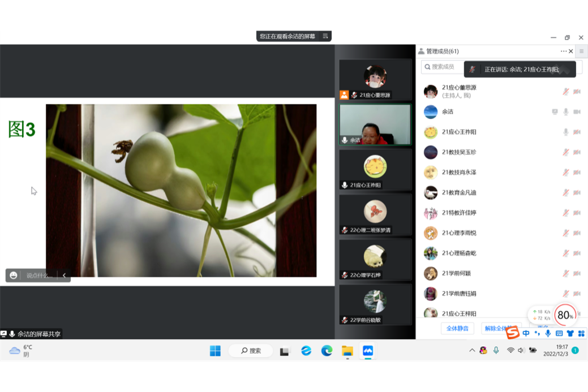The width and height of the screenshot is (588, 392).
Task: Click camera icon for 21教育金凡迪
Action: (x=577, y=193)
